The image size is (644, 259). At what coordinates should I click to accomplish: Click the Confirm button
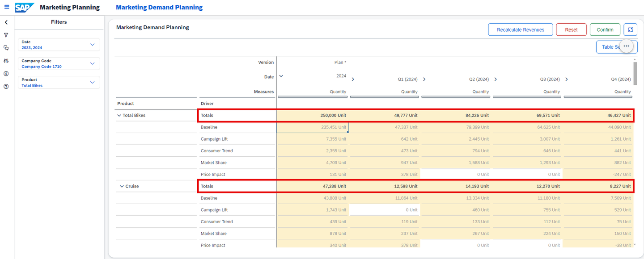click(605, 29)
